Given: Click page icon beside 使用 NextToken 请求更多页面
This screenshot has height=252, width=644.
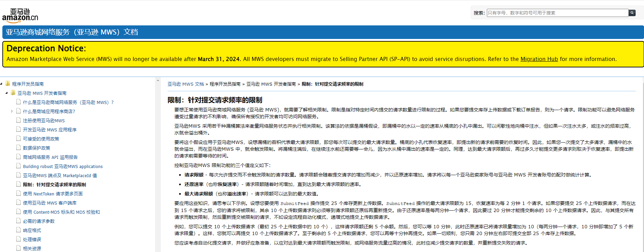Looking at the screenshot, I should (x=19, y=193).
